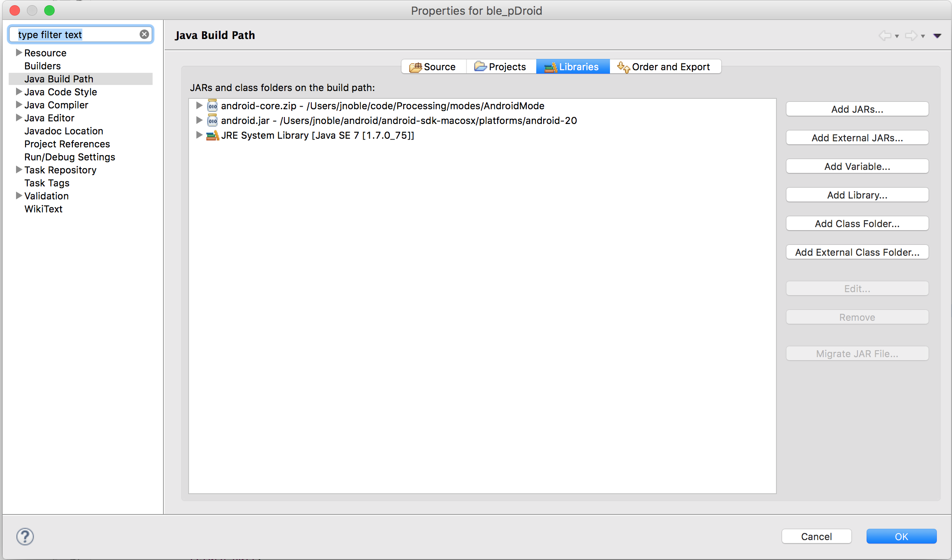This screenshot has height=560, width=952.
Task: Click the Add JARs... button
Action: [x=857, y=109]
